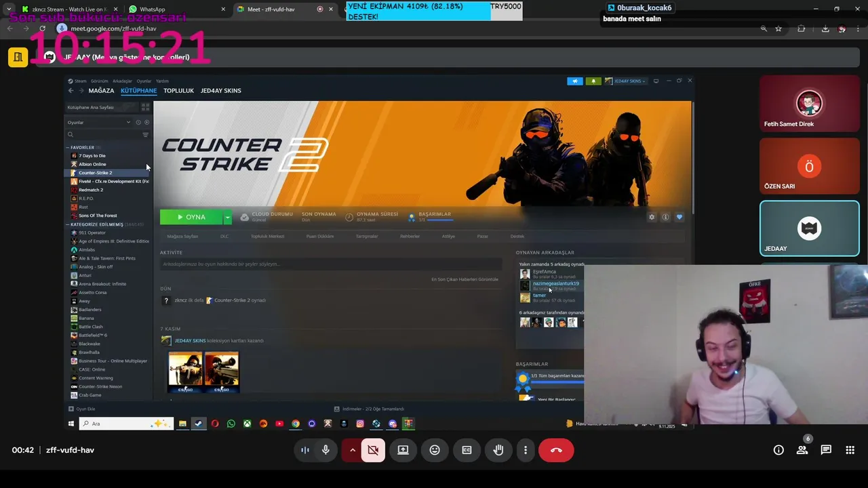Toggle Counter-Strike 2 favorite heart
Viewport: 868px width, 488px height.
tap(679, 217)
